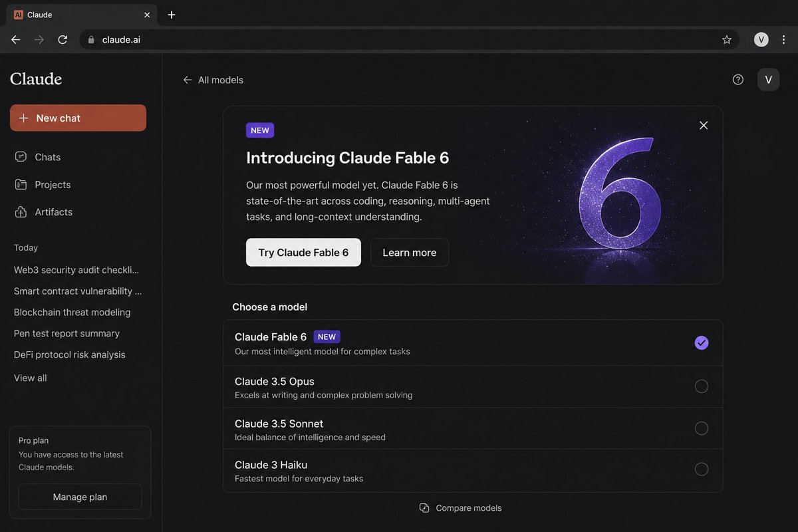Click Try Claude Fable 6 button
Screen dimensions: 798x532
[x=303, y=253]
